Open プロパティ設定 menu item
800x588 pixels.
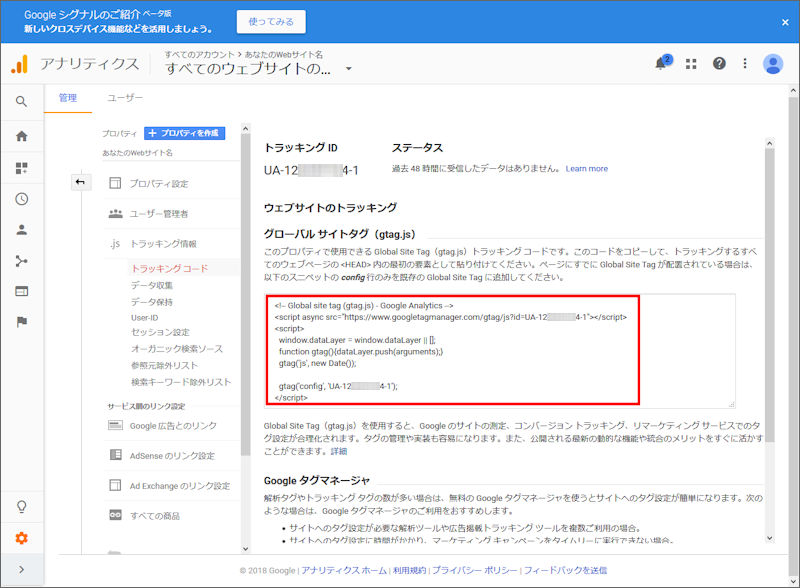click(x=159, y=184)
